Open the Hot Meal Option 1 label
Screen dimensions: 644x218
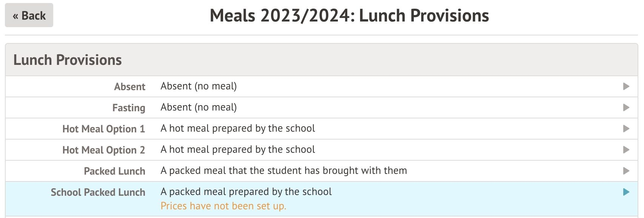coord(103,129)
